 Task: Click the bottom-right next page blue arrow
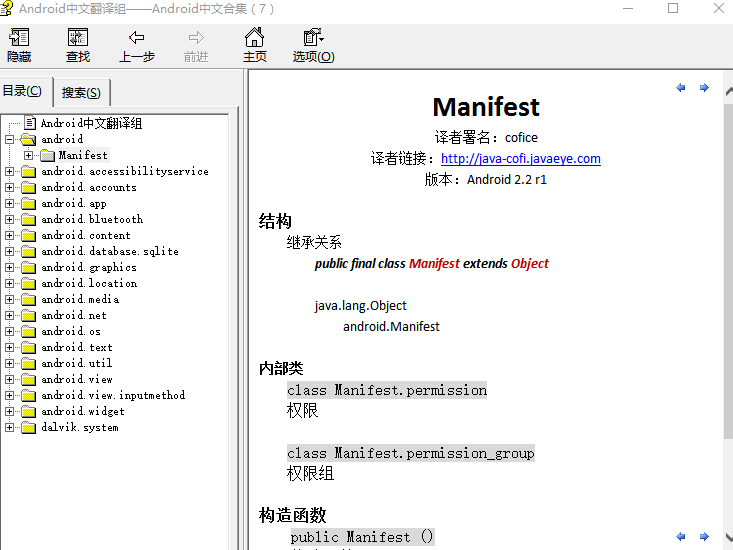pos(704,537)
